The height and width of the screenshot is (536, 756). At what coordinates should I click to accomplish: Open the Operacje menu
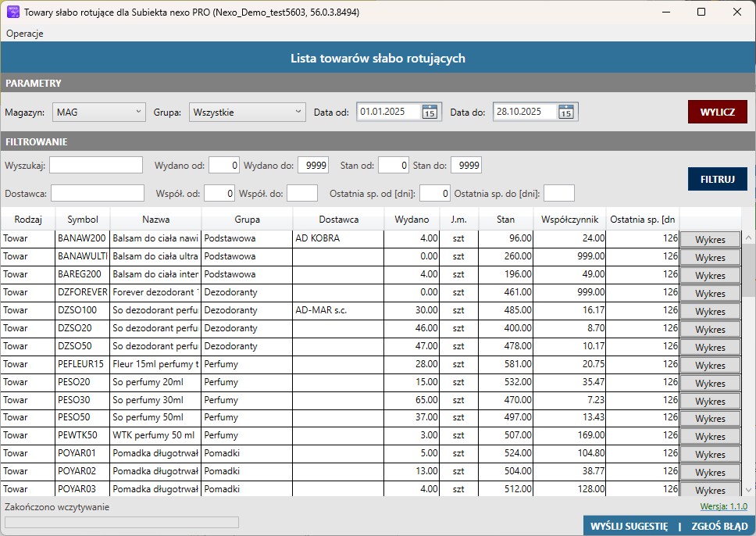pyautogui.click(x=25, y=34)
